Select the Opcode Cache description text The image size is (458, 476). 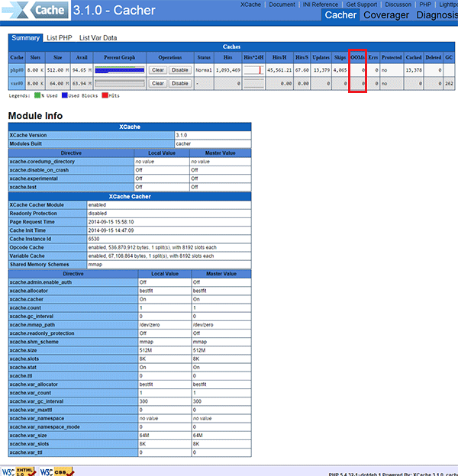[x=152, y=247]
